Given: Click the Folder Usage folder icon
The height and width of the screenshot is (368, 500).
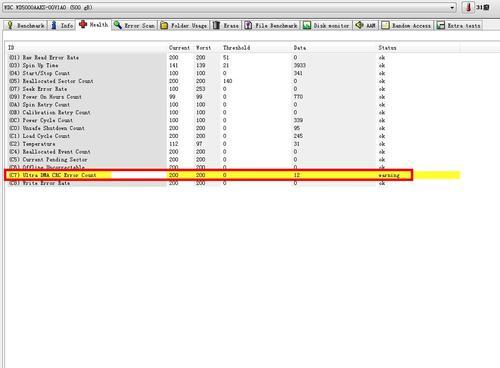Looking at the screenshot, I should point(164,25).
